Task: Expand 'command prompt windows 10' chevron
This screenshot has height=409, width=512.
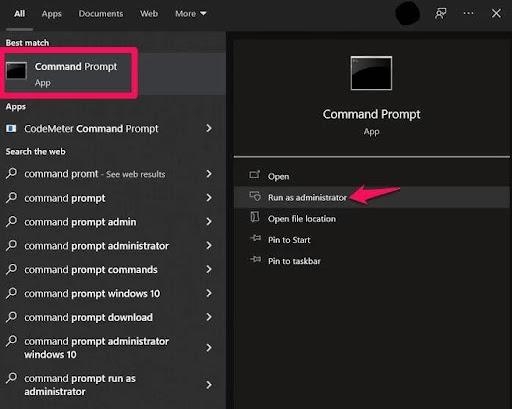Action: (x=209, y=293)
